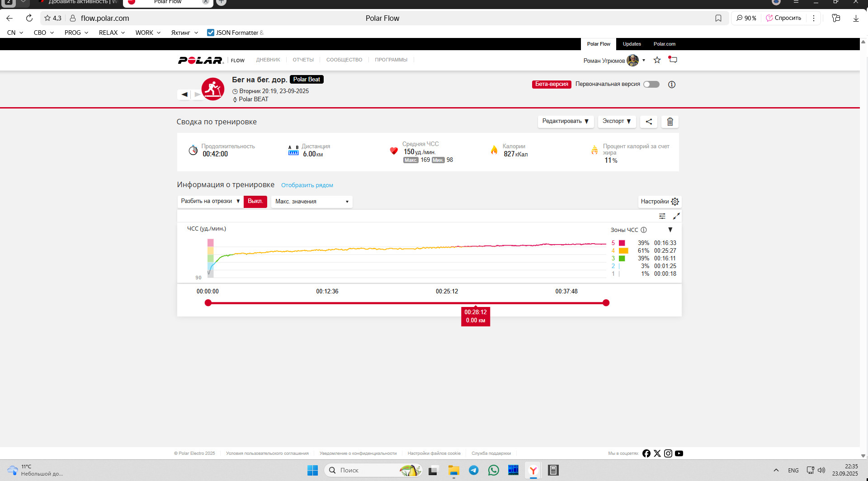Open Макс. значения dropdown
The height and width of the screenshot is (481, 868).
(312, 202)
